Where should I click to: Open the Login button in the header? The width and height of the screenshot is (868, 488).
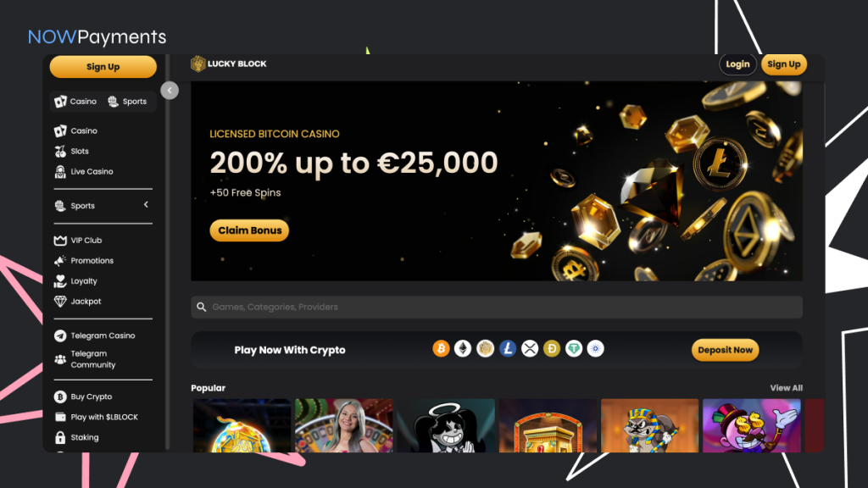737,64
